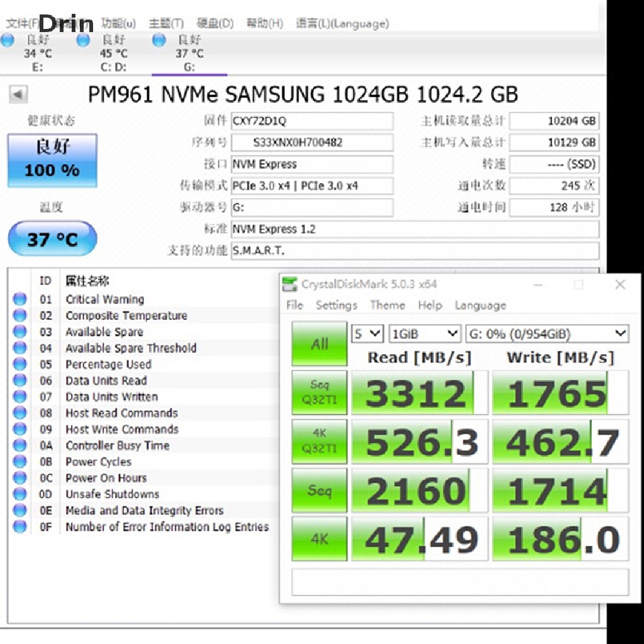Click the status orb for Controller Busy Time
644x644 pixels.
[19, 445]
